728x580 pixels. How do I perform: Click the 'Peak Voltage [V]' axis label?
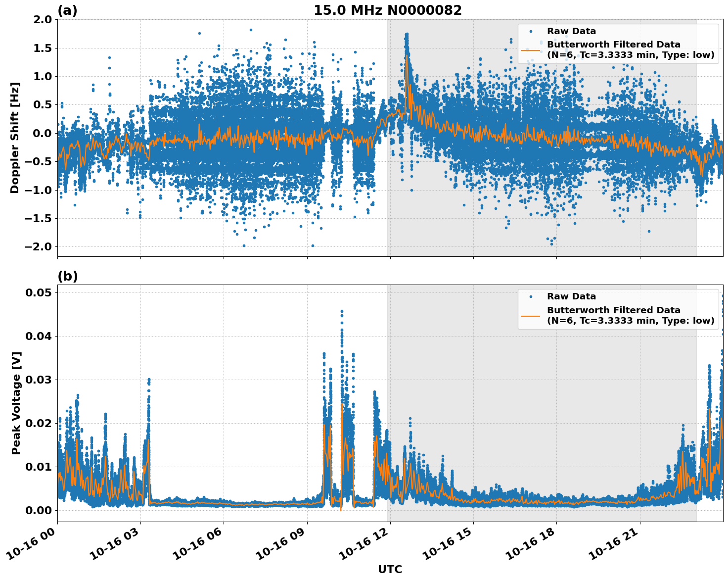(16, 414)
